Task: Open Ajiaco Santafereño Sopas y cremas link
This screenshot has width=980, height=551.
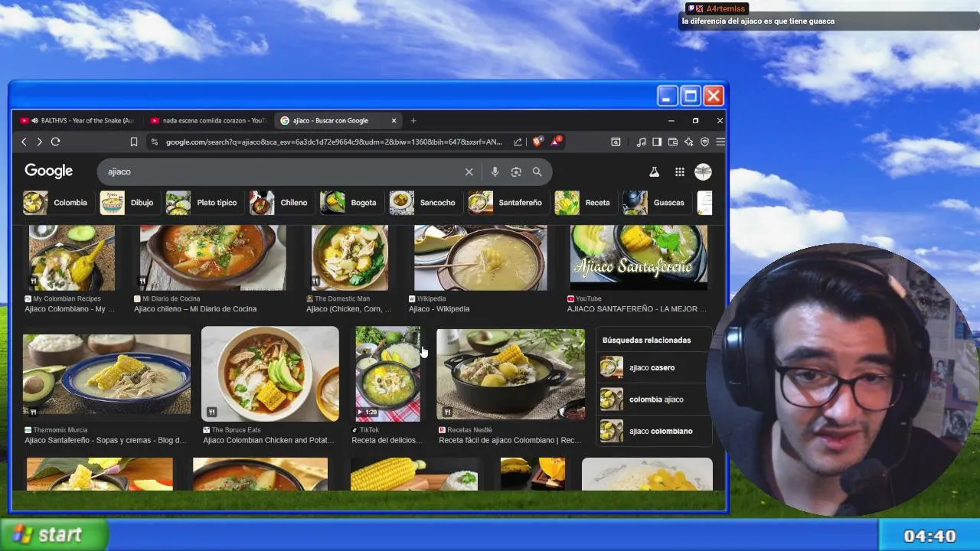Action: click(x=105, y=441)
